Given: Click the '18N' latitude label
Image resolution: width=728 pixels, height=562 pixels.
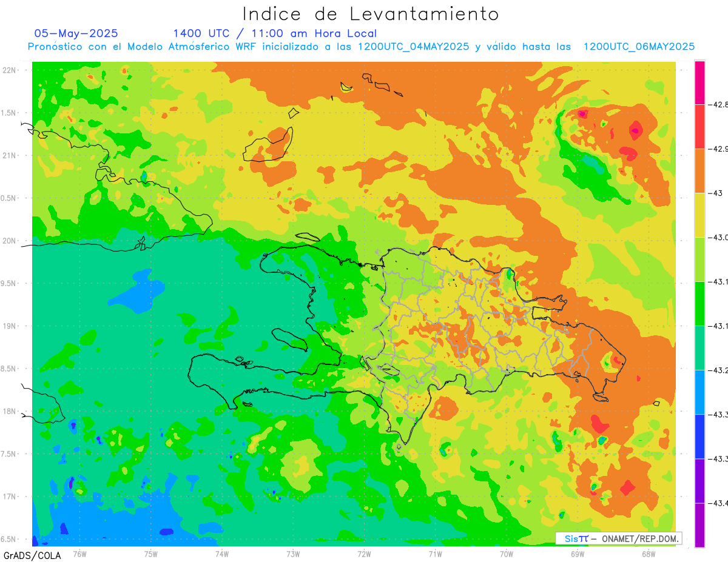Looking at the screenshot, I should (x=9, y=411).
